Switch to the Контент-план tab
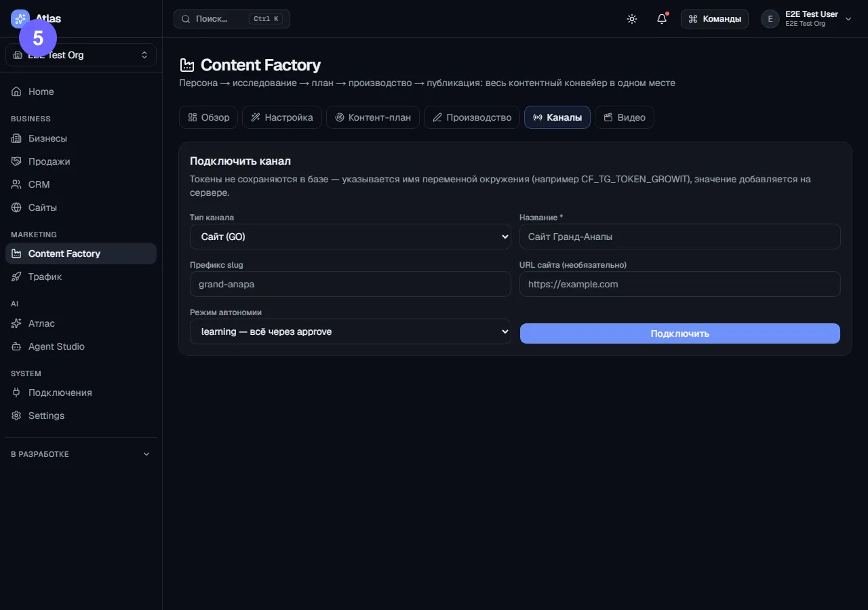The width and height of the screenshot is (868, 610). pos(373,117)
